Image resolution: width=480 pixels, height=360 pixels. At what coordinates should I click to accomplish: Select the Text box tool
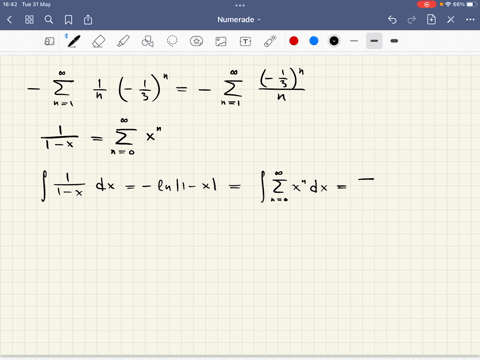click(245, 41)
